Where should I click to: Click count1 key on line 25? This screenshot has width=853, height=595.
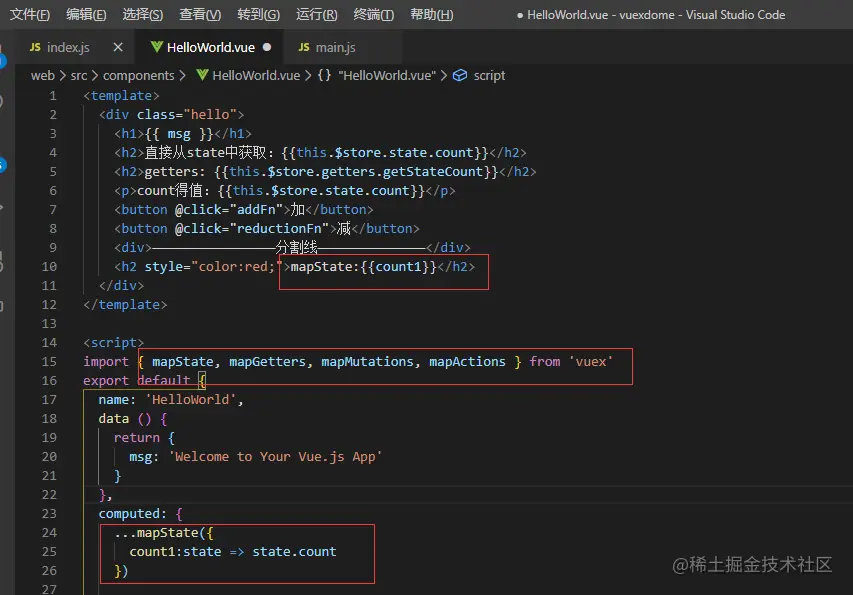click(152, 552)
